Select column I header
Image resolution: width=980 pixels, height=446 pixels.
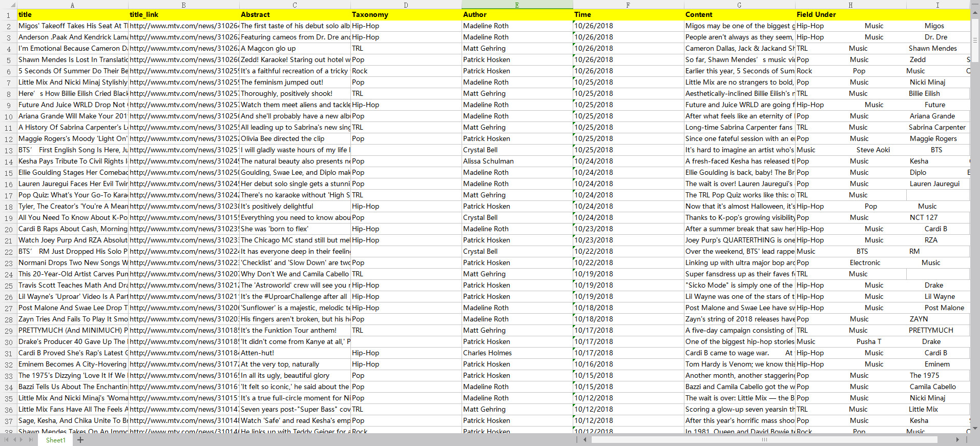point(937,5)
